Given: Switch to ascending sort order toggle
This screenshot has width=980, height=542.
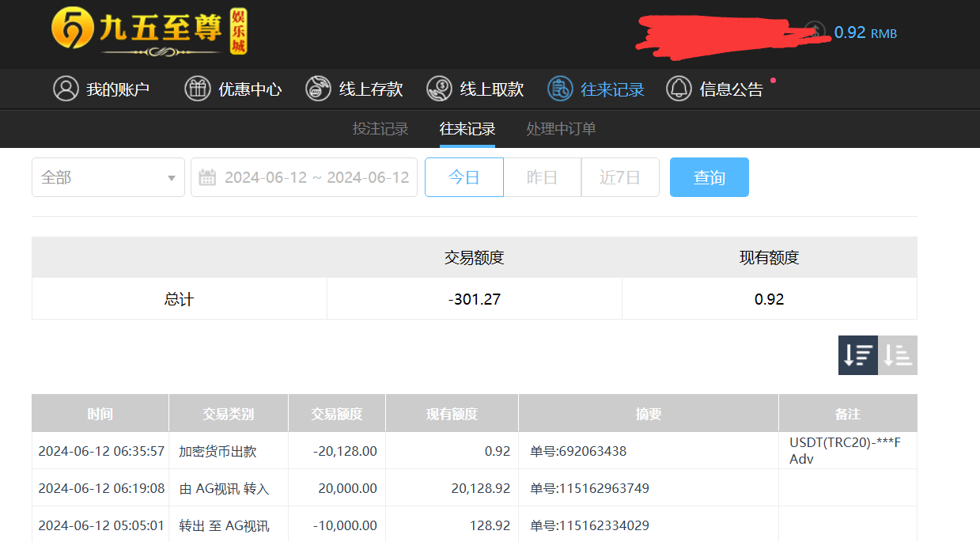Looking at the screenshot, I should 898,355.
